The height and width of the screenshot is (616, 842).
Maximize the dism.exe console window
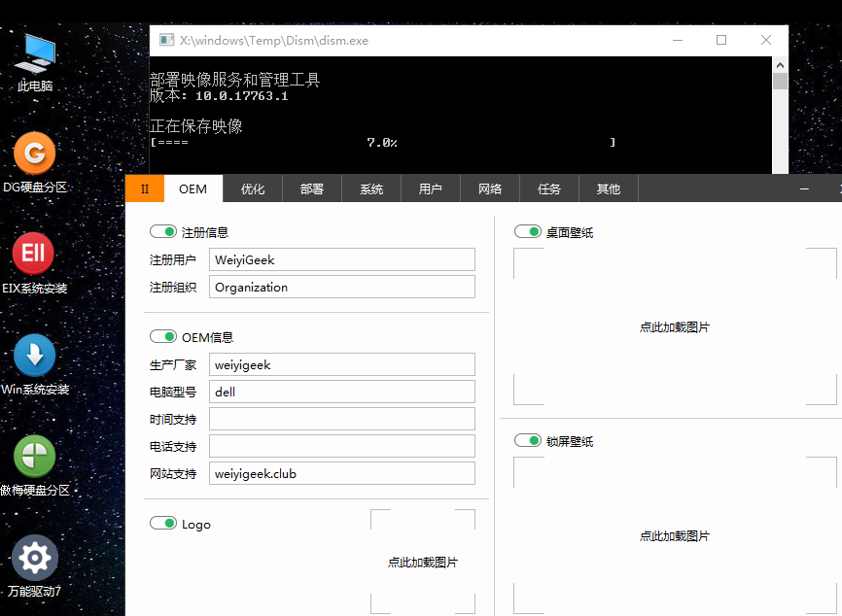[721, 40]
